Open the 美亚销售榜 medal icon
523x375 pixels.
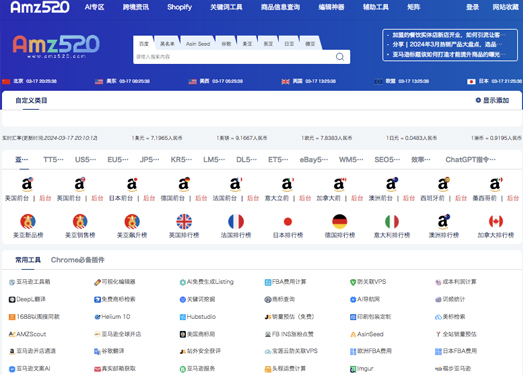80,222
